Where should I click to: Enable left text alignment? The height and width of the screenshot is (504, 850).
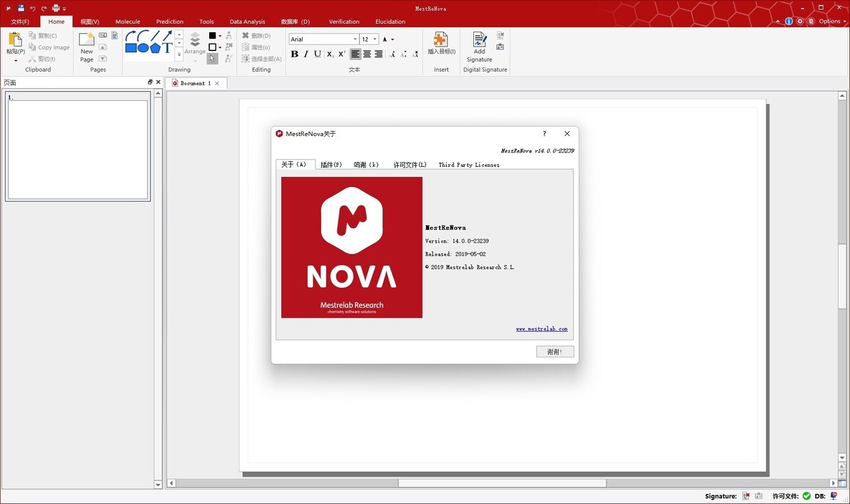tap(355, 54)
